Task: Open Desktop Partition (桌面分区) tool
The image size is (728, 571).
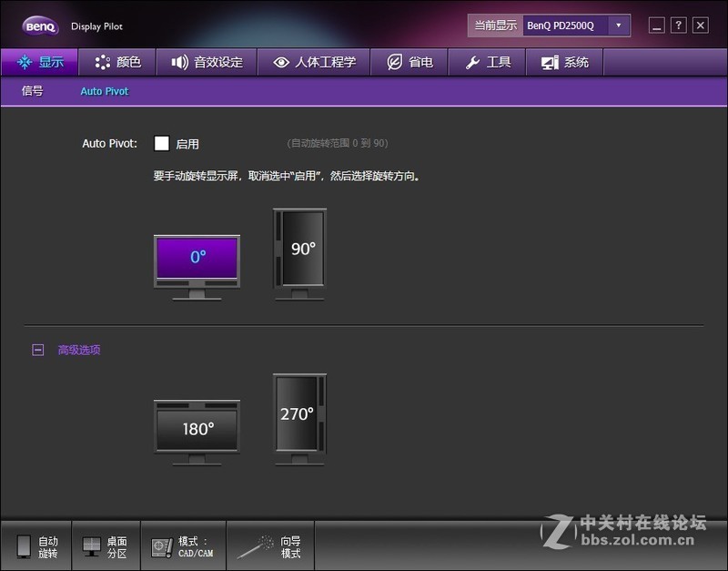Action: (106, 546)
